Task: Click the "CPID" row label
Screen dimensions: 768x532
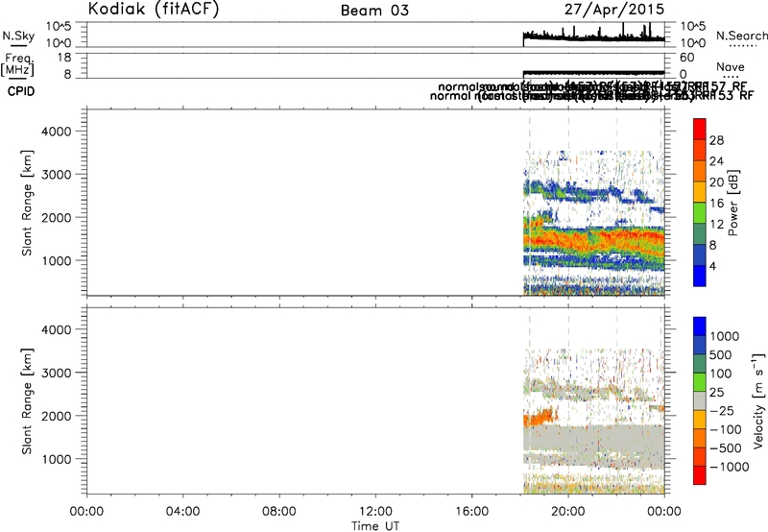Action: (21, 91)
